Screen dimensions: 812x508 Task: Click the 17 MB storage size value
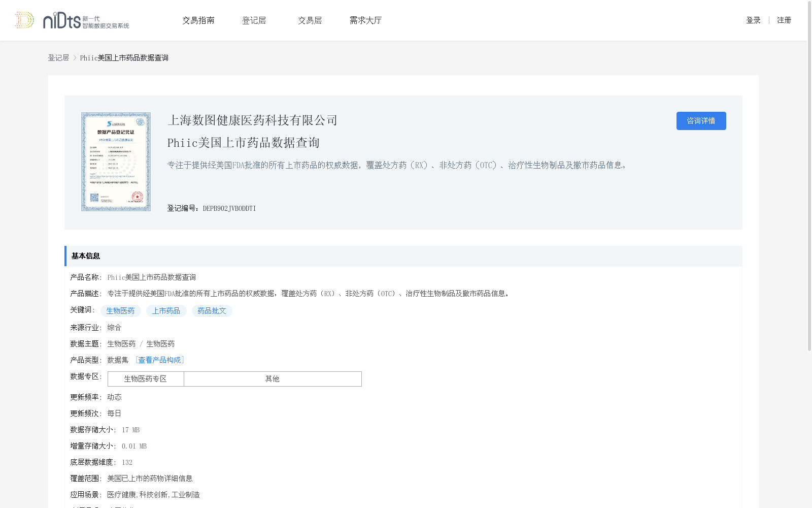click(x=130, y=430)
